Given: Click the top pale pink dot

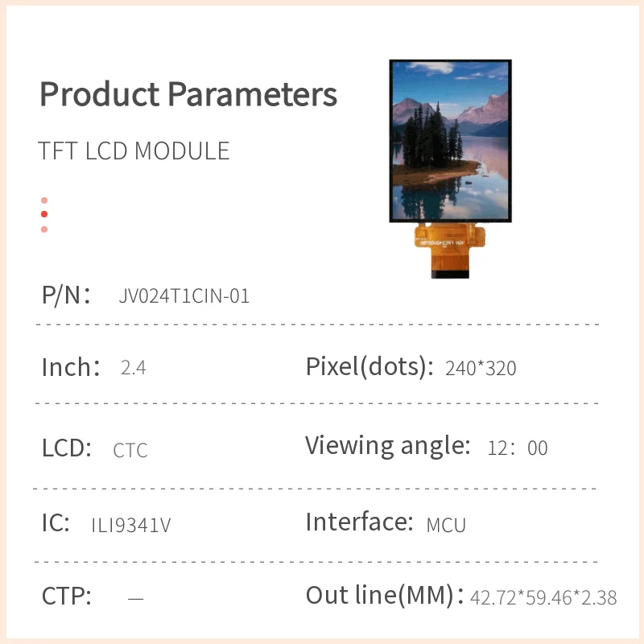Looking at the screenshot, I should (x=44, y=200).
